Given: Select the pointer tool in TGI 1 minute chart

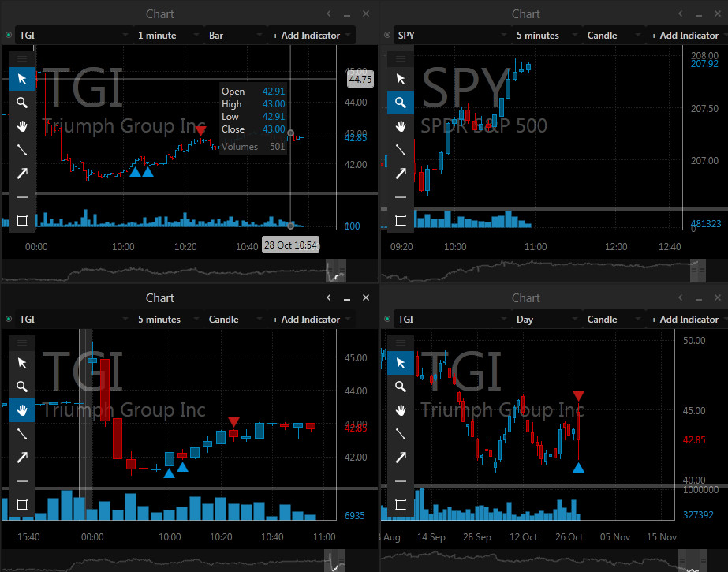Looking at the screenshot, I should (22, 79).
